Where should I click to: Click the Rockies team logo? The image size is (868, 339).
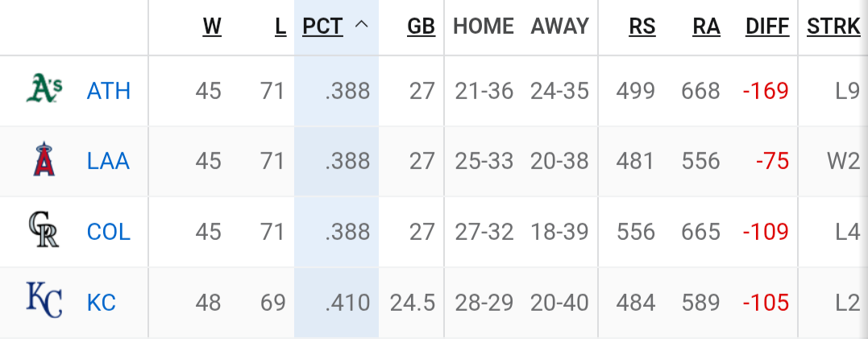[x=44, y=229]
